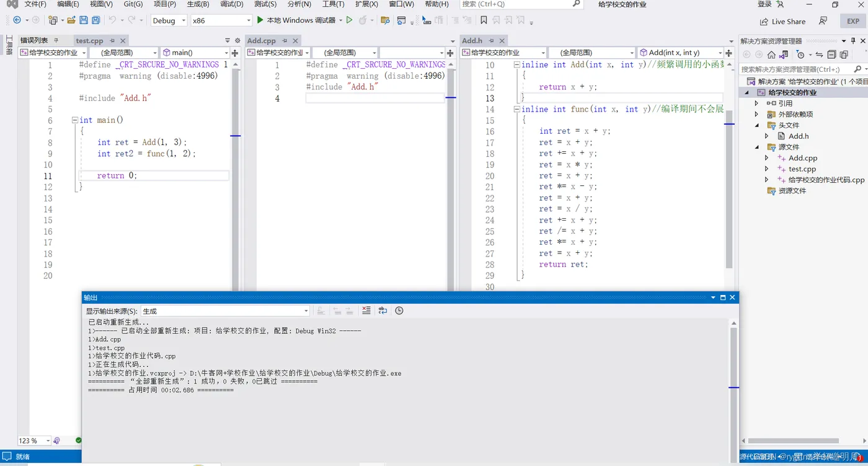Open the zoom level 123 % dropdown
The image size is (868, 466).
click(x=34, y=441)
